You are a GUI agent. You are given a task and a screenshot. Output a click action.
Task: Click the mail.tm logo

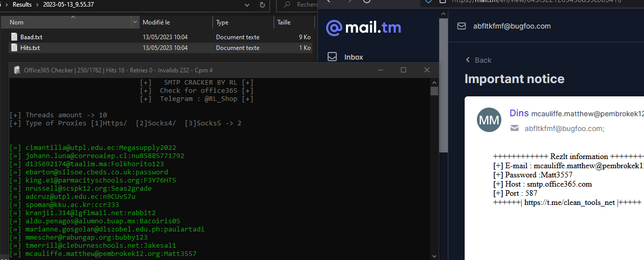[363, 28]
